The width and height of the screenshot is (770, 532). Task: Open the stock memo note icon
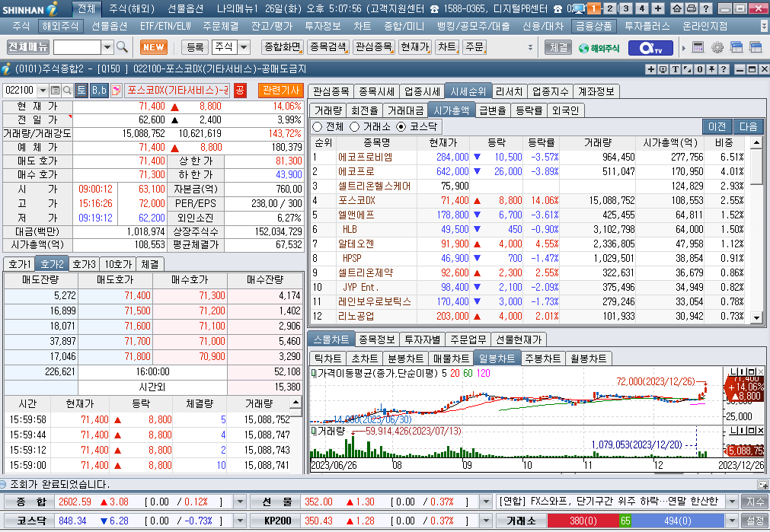pos(117,91)
